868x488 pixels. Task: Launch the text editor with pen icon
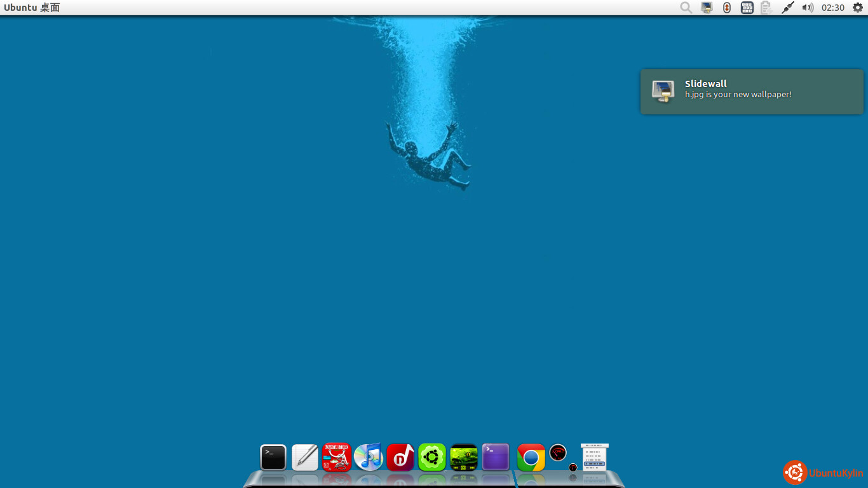click(305, 457)
